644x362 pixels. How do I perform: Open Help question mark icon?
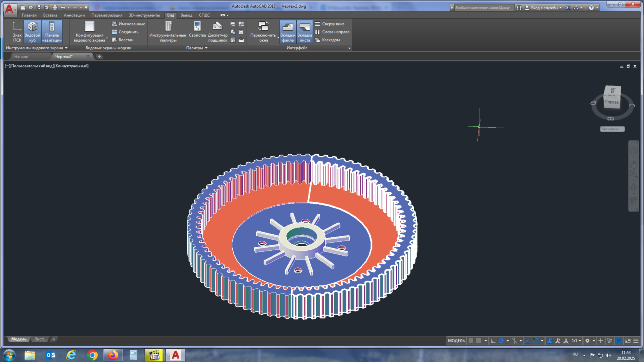[591, 8]
